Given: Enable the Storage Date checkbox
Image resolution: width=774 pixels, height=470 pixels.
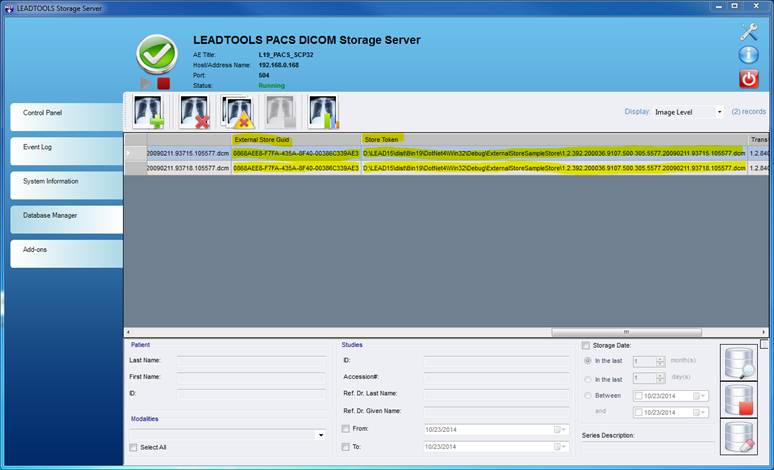Looking at the screenshot, I should 586,346.
